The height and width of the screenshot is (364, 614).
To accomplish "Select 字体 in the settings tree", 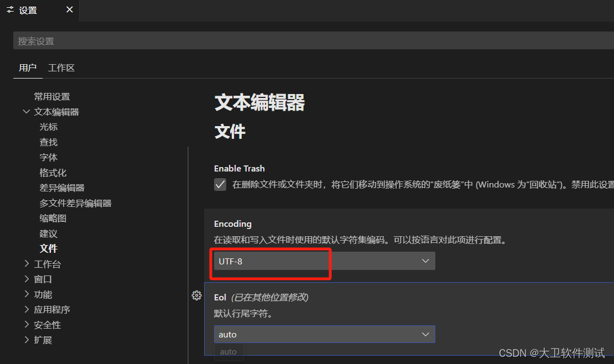I will pos(48,158).
